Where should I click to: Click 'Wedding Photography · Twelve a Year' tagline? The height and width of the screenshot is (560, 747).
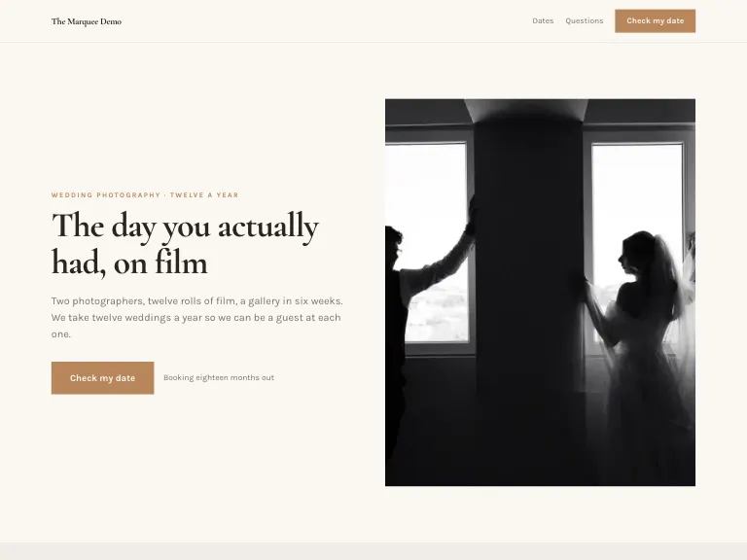click(145, 194)
